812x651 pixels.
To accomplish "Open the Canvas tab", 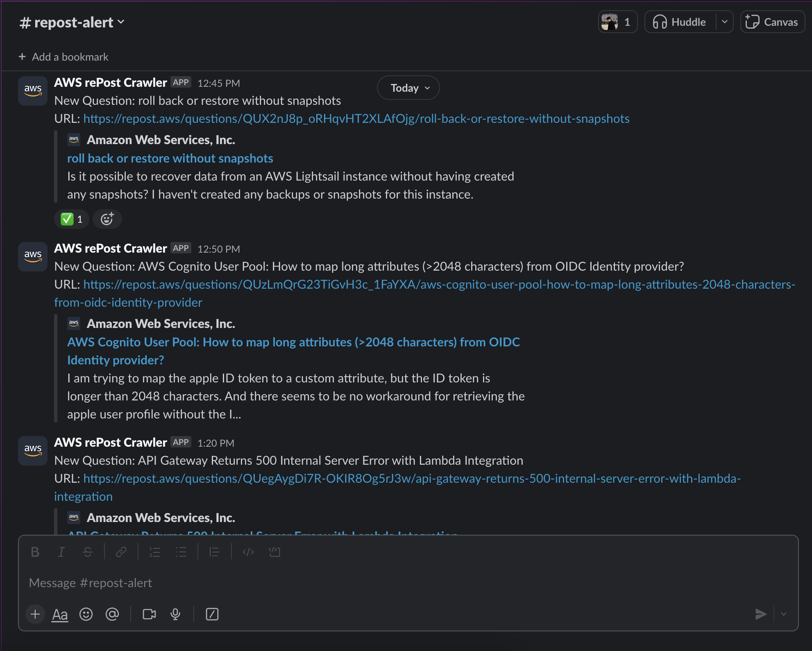I will click(x=772, y=22).
